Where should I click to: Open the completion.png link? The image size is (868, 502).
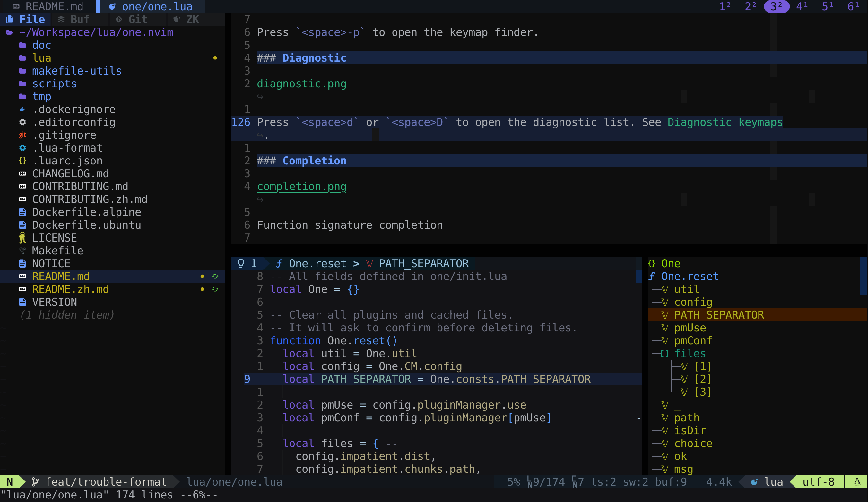tap(301, 186)
